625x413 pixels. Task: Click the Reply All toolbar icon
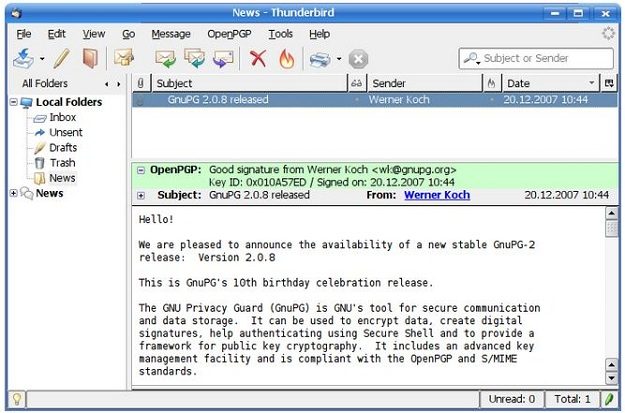coord(195,59)
